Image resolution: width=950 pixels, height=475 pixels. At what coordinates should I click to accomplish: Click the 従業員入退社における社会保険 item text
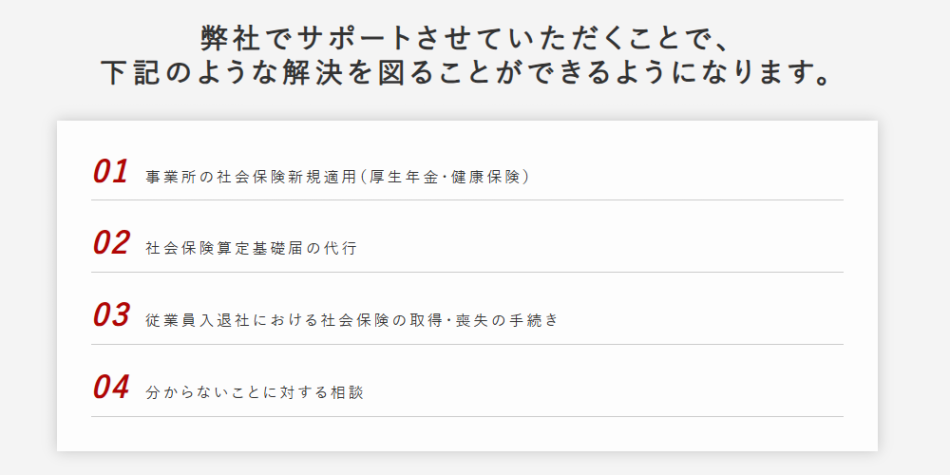351,321
